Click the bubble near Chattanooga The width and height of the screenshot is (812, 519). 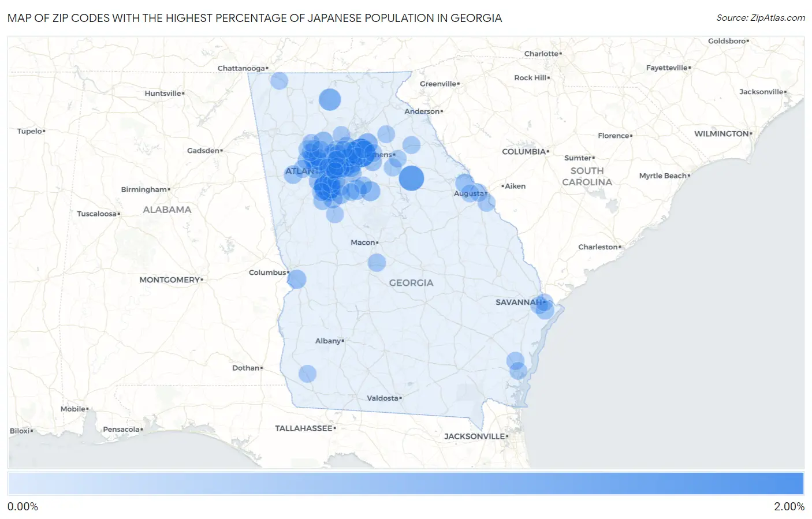(279, 80)
